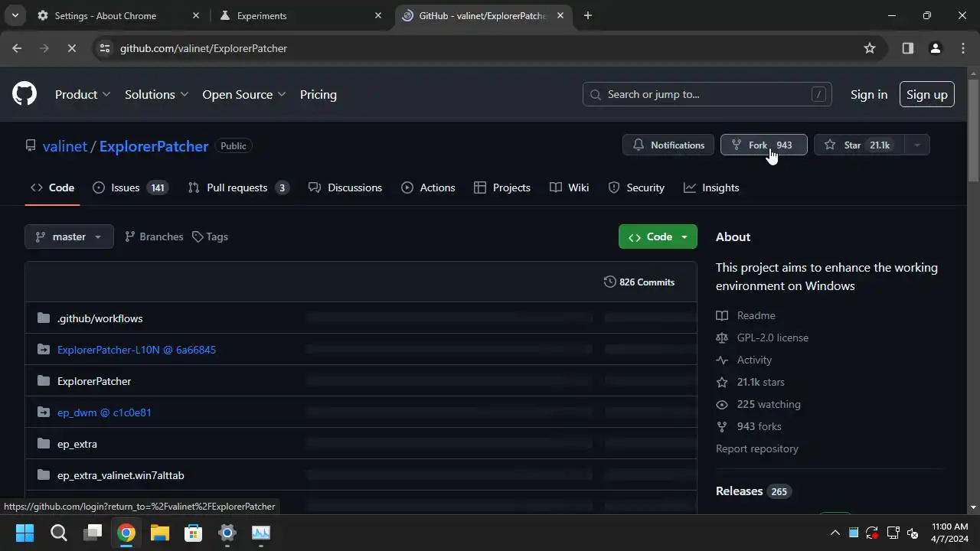
Task: Open the star lists dropdown arrow
Action: (916, 145)
